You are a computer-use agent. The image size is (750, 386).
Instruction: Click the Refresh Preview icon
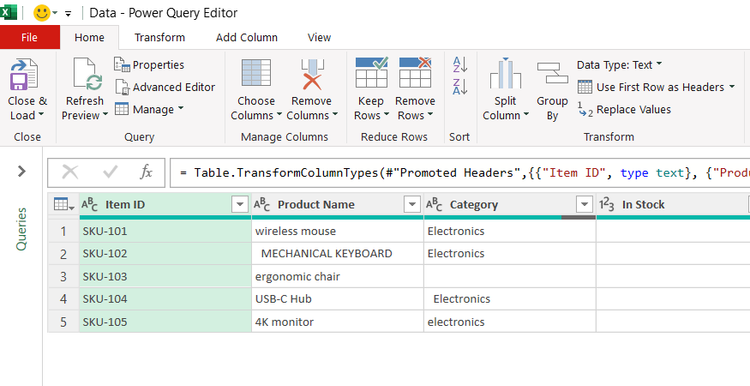(x=87, y=75)
